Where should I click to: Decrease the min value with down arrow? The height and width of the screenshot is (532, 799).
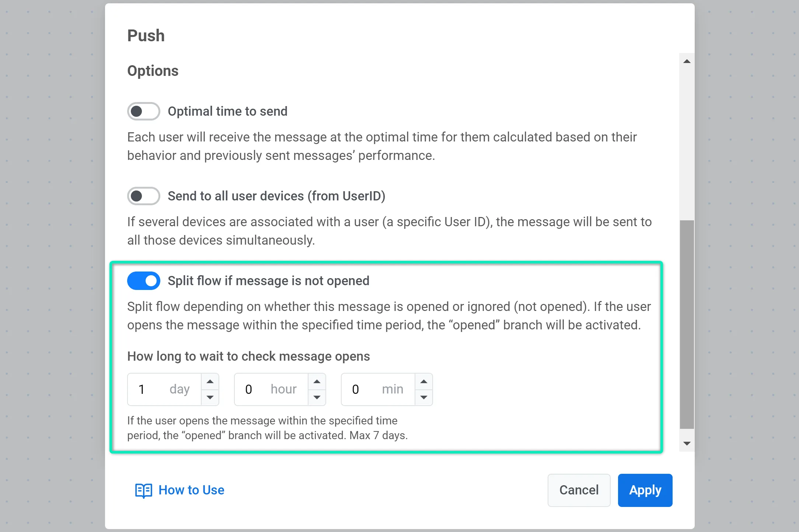click(424, 397)
